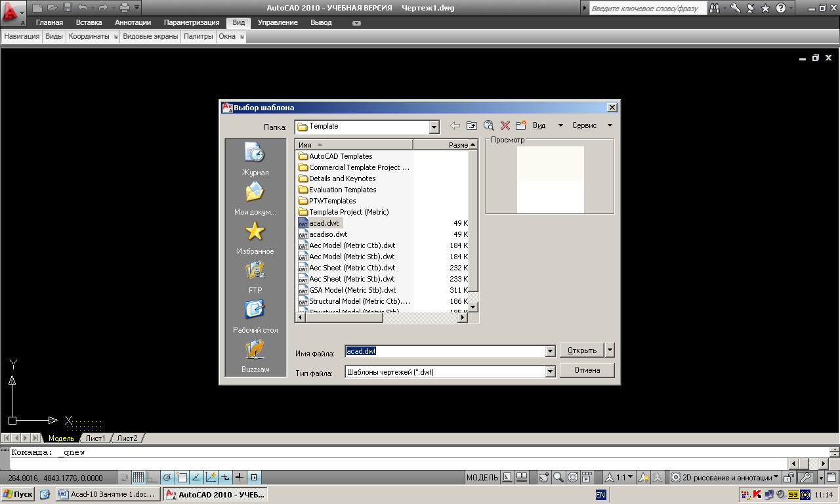Expand the Папка folder dropdown

pos(434,127)
